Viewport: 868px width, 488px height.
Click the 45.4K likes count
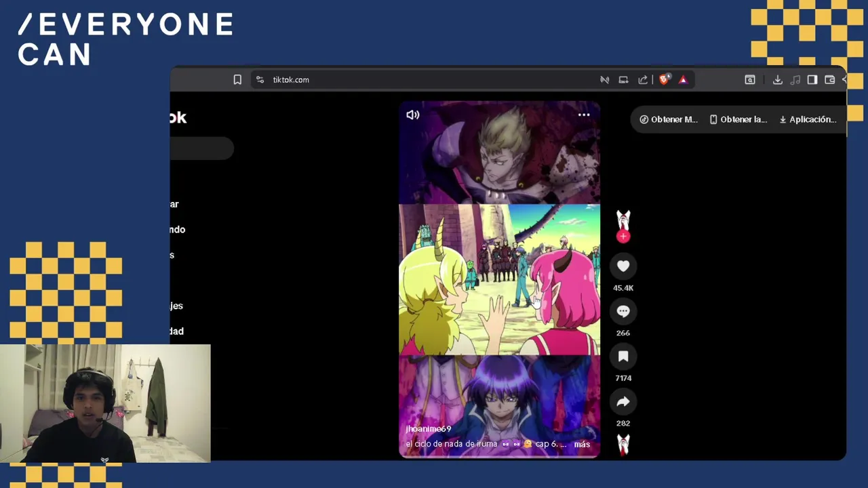click(x=623, y=288)
